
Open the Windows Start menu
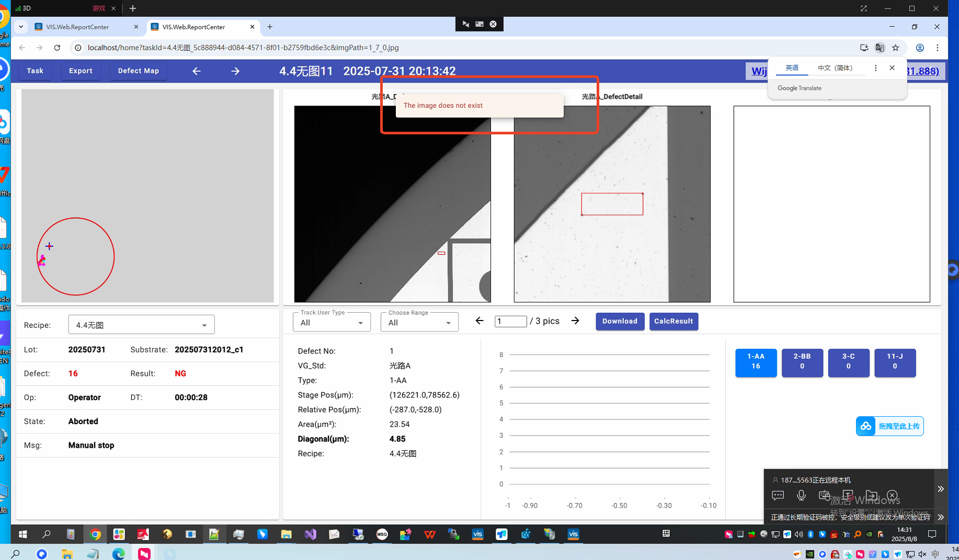(x=22, y=534)
